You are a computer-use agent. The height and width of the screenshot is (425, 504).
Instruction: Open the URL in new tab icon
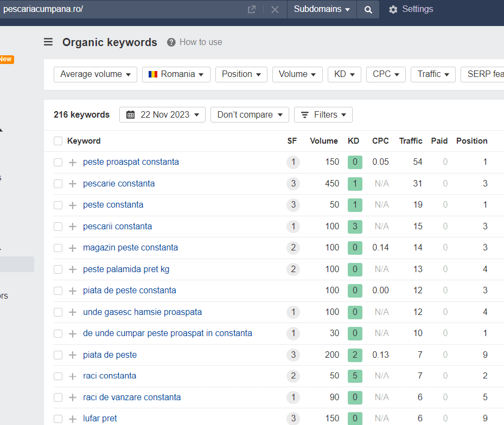(251, 10)
